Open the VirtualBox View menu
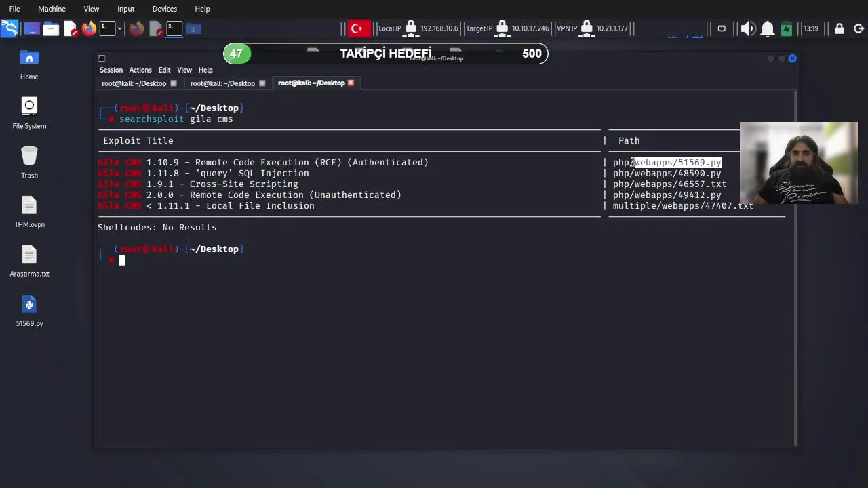The height and width of the screenshot is (488, 868). tap(91, 9)
